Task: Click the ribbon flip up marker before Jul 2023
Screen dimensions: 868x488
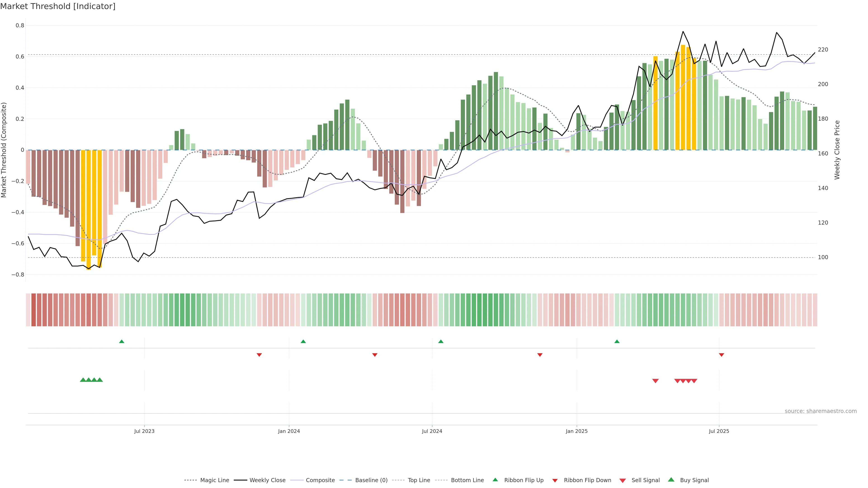Action: [x=122, y=342]
